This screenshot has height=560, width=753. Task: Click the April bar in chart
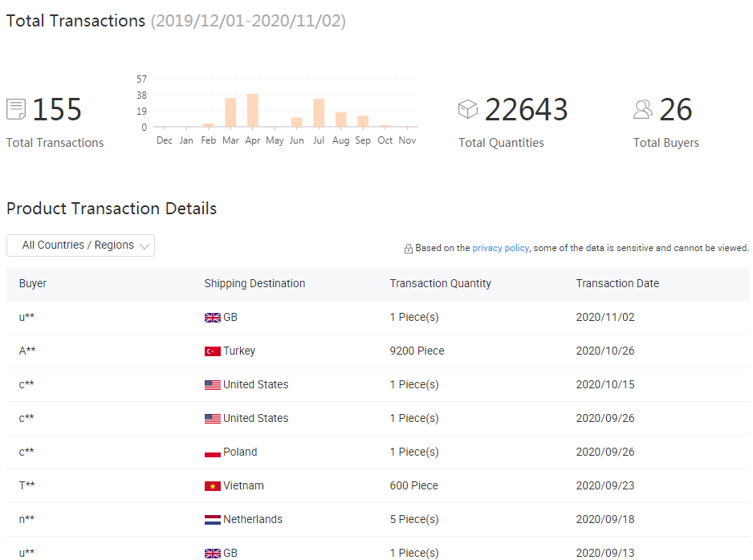[x=252, y=111]
